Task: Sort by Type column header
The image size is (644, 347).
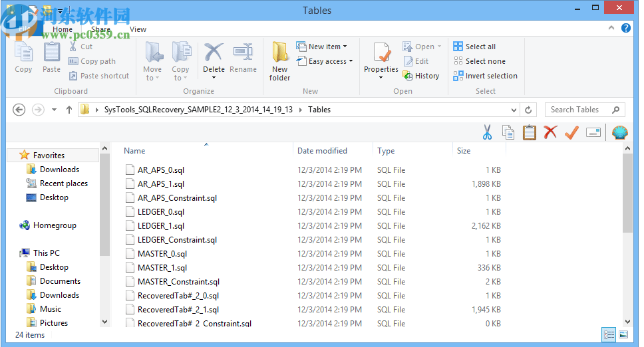Action: 386,150
